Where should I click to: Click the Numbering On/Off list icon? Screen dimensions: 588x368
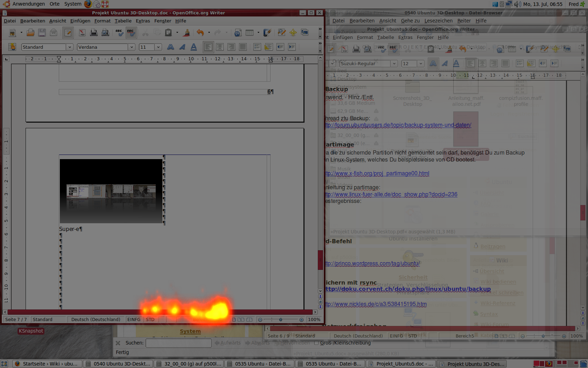[x=257, y=47]
